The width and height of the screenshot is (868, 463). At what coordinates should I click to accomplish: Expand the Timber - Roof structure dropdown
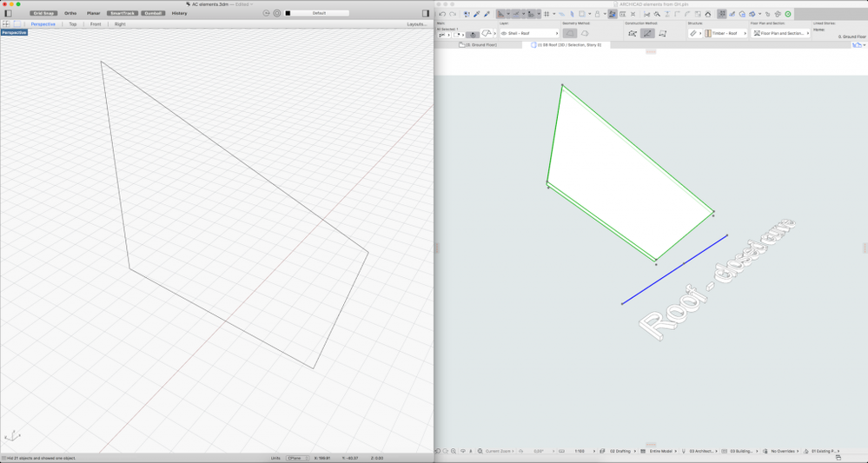pyautogui.click(x=726, y=34)
